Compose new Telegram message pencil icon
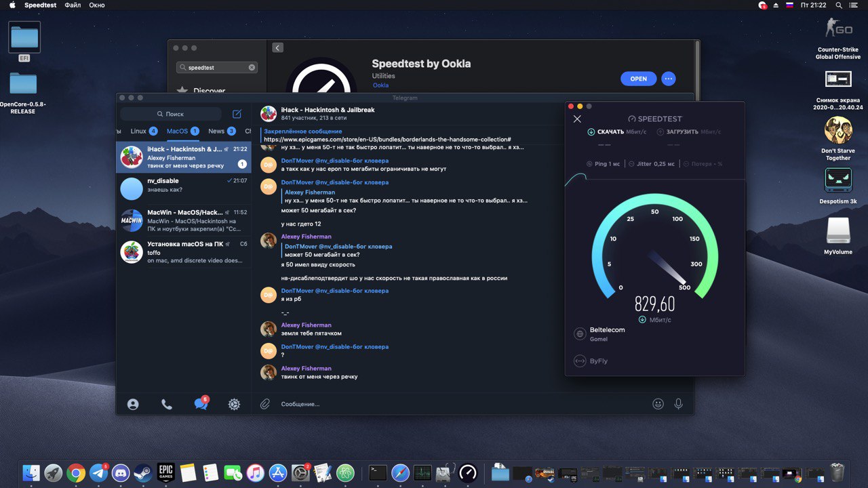This screenshot has height=488, width=868. 237,114
